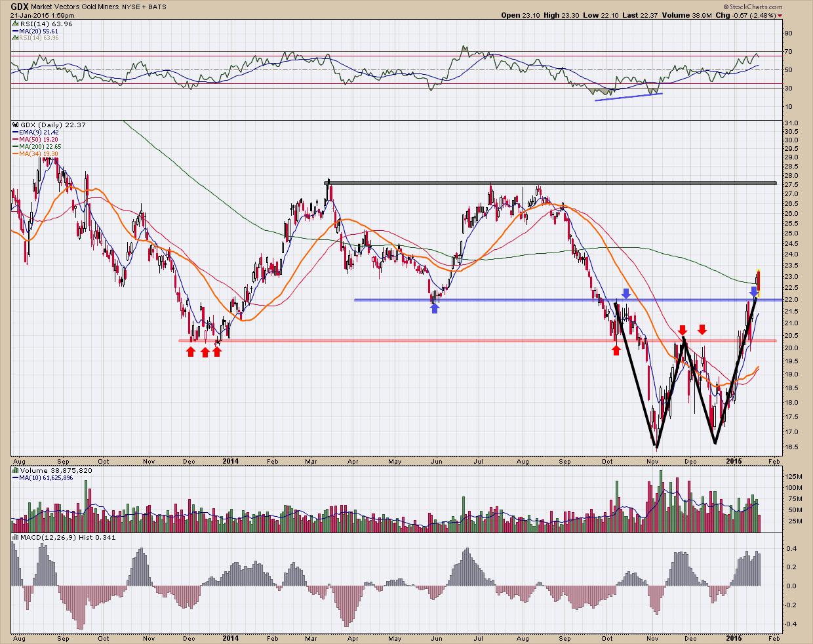Click the 'Market Vectors Gold Miners' name

click(x=75, y=7)
